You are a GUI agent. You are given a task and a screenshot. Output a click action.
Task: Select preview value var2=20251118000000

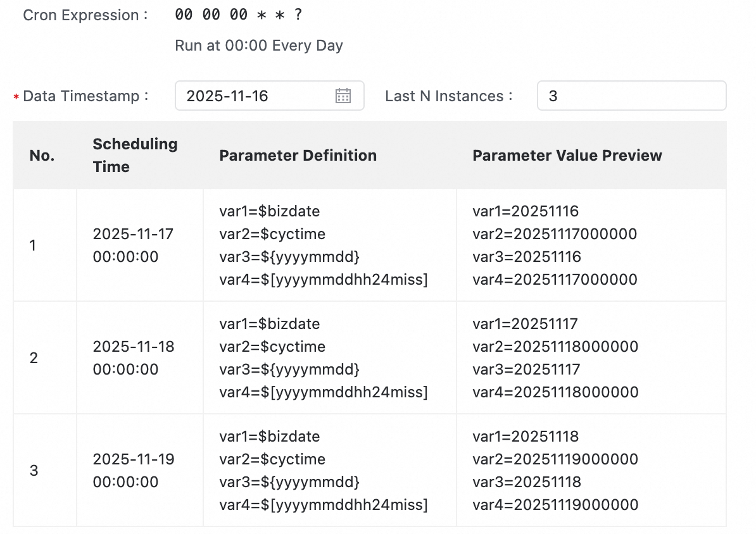pyautogui.click(x=555, y=347)
